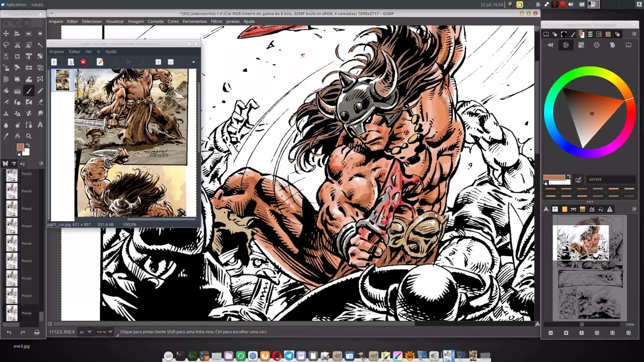Zoom in using viewer plus button

tap(158, 62)
